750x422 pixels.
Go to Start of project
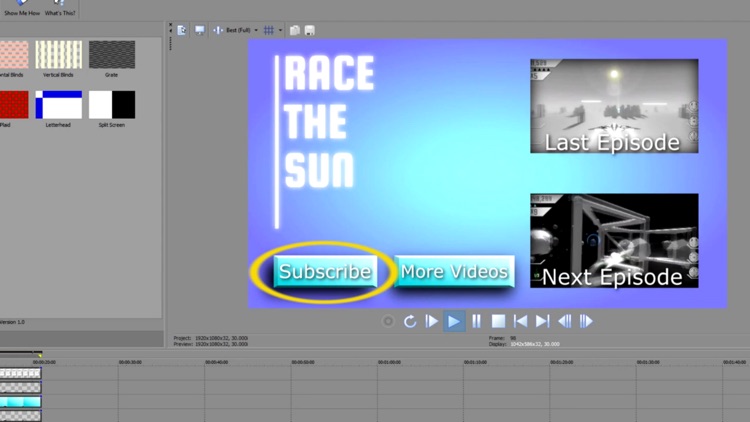tap(520, 321)
